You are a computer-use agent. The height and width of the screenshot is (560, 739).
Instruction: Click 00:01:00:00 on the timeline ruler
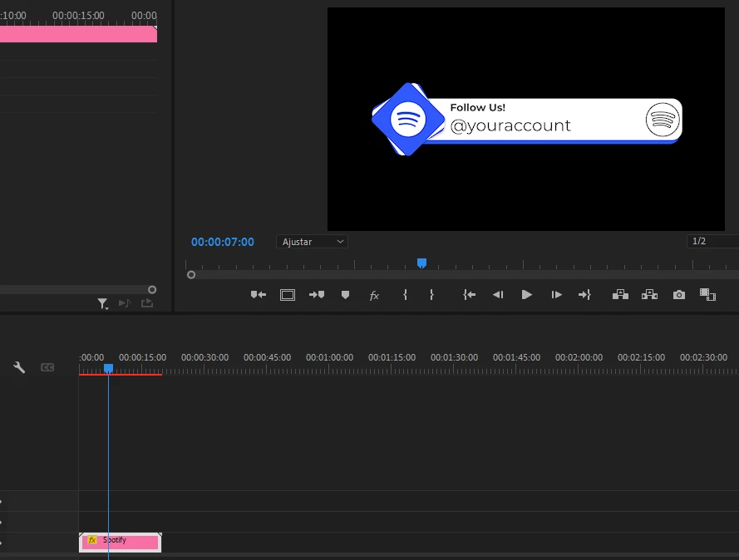(x=329, y=357)
